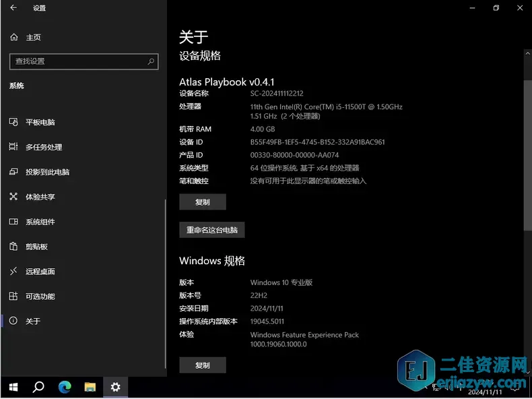Click Windows 10 专业版 edition value
532x399 pixels.
click(281, 282)
